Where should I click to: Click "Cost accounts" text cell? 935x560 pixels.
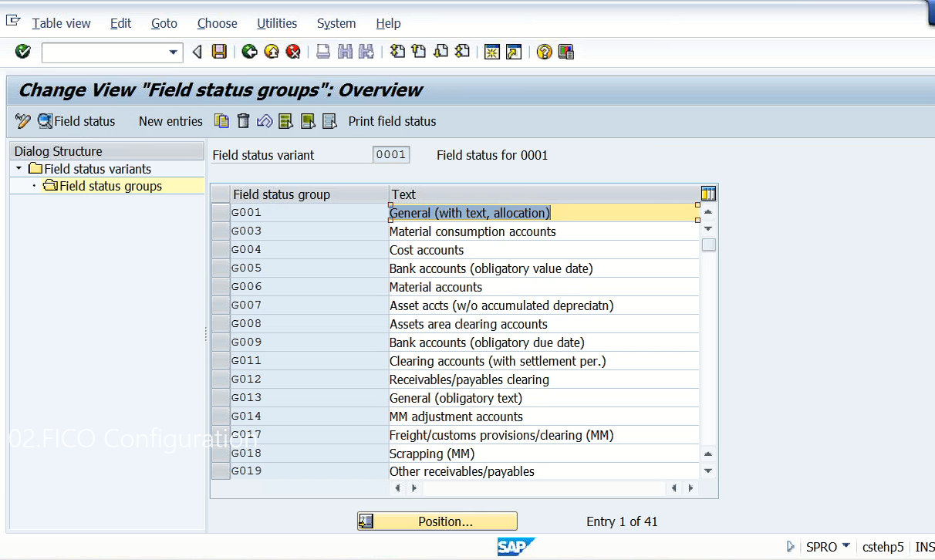tap(544, 250)
